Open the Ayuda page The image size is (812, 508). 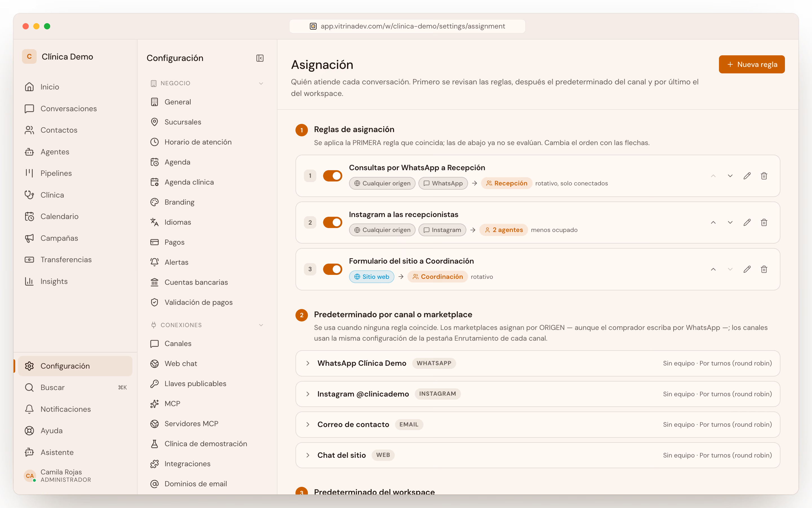click(x=75, y=430)
